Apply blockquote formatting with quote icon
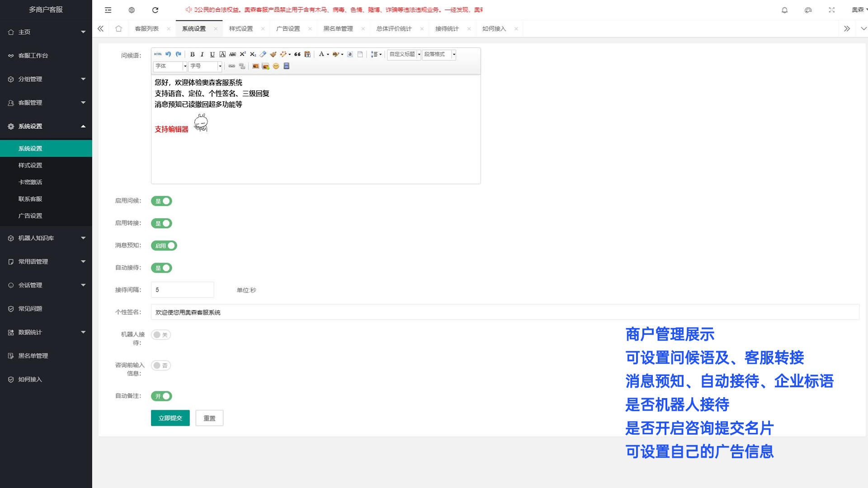The image size is (868, 488). point(297,54)
